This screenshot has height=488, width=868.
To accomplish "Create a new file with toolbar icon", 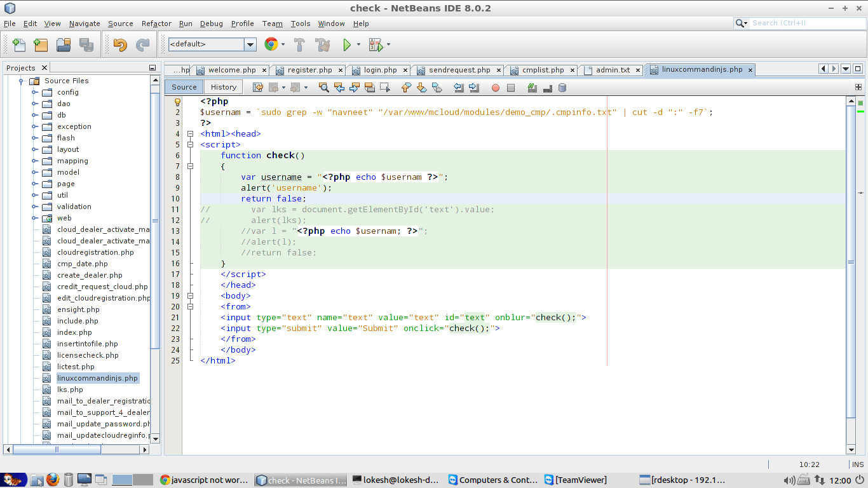I will pos(19,44).
